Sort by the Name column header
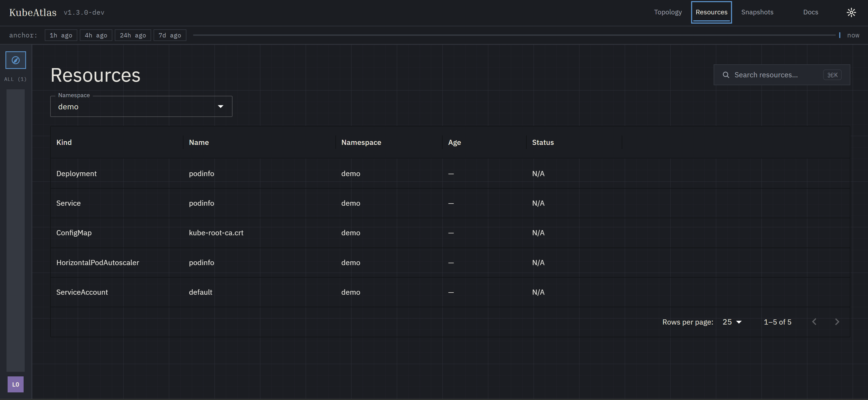 [199, 142]
